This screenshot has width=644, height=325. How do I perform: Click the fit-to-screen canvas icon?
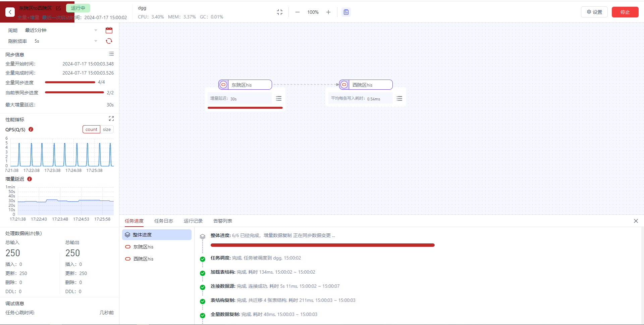coord(280,12)
